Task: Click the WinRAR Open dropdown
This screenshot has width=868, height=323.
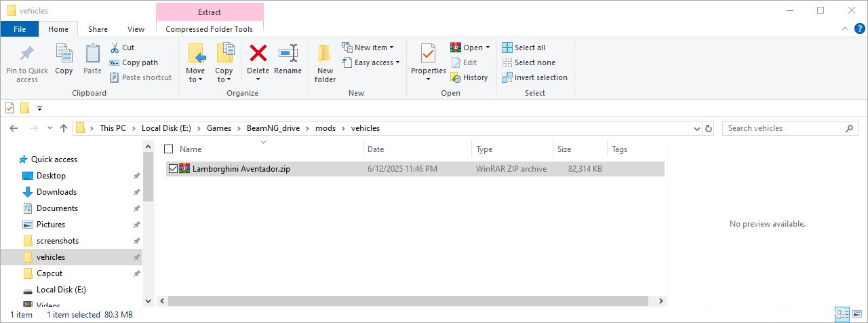Action: click(x=470, y=47)
